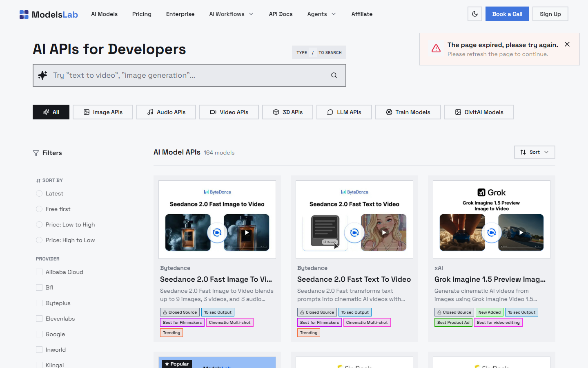The image size is (588, 368).
Task: Click the convert icon on Seedance Text to Video thumbnail
Action: pos(354,233)
